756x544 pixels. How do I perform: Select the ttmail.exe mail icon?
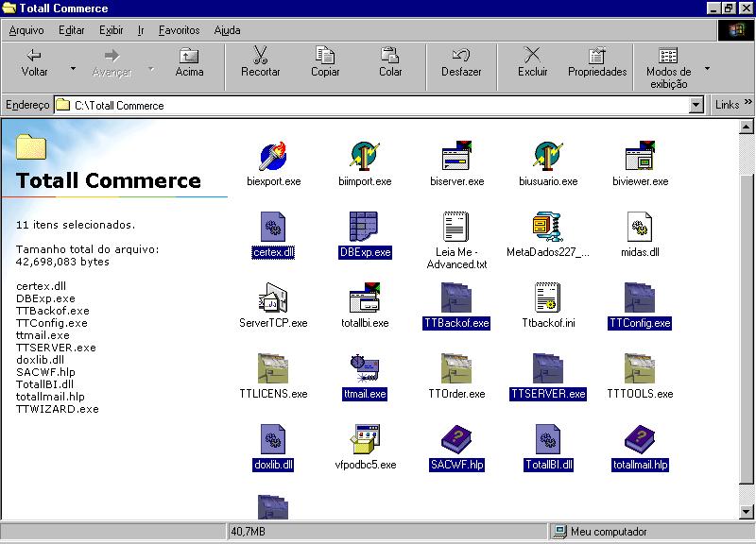point(365,368)
